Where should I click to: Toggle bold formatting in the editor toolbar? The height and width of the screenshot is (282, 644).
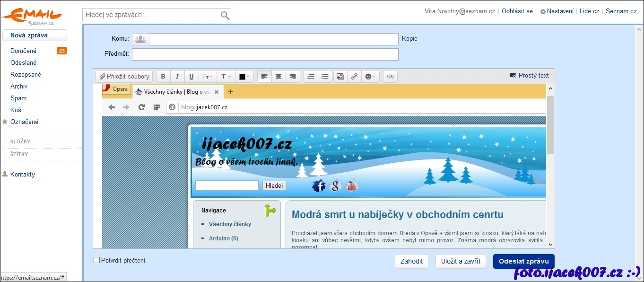click(x=163, y=77)
